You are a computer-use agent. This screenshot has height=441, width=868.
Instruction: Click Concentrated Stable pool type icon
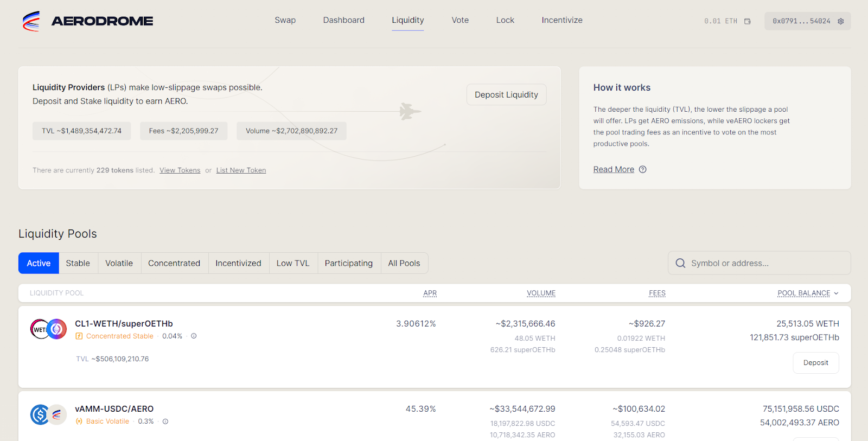(x=79, y=336)
